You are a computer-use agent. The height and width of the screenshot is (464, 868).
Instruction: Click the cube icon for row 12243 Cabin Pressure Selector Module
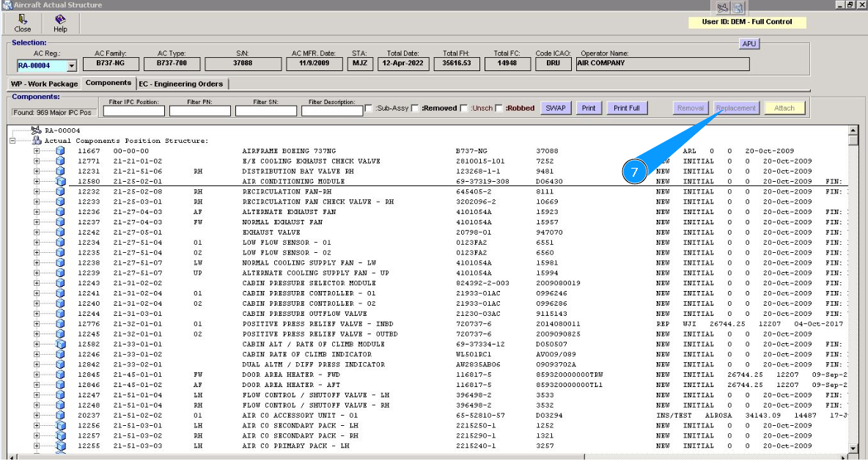point(60,284)
